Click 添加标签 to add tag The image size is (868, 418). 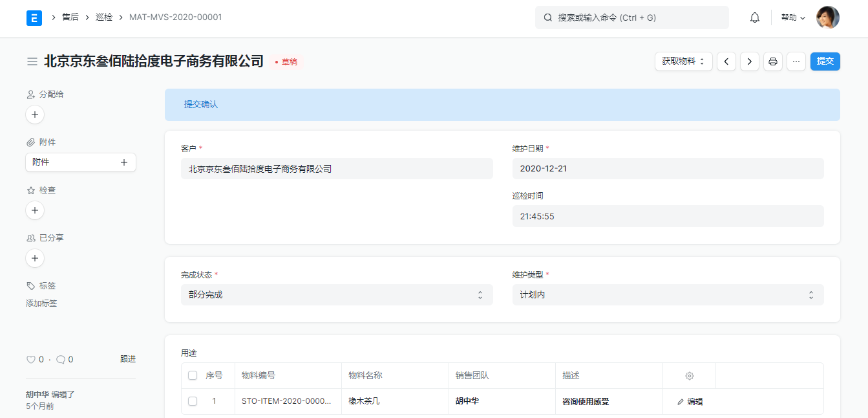(41, 303)
